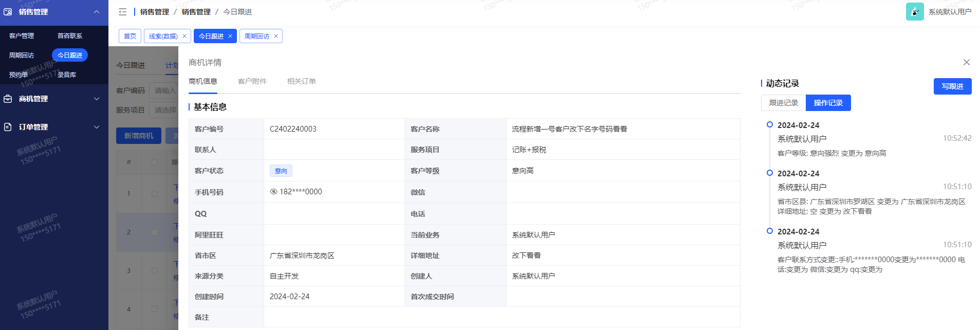Image resolution: width=980 pixels, height=330 pixels.
Task: Collapse the 销售管理 sidebar menu
Action: pos(97,12)
